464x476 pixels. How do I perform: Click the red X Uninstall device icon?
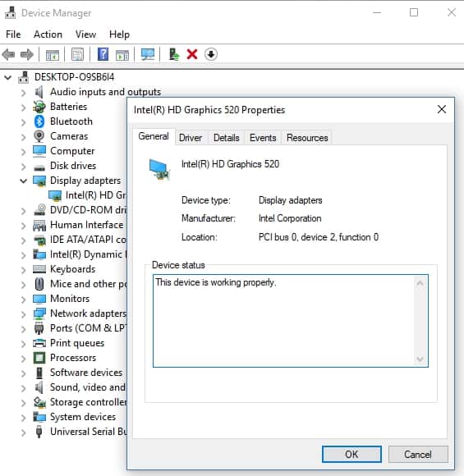click(192, 55)
